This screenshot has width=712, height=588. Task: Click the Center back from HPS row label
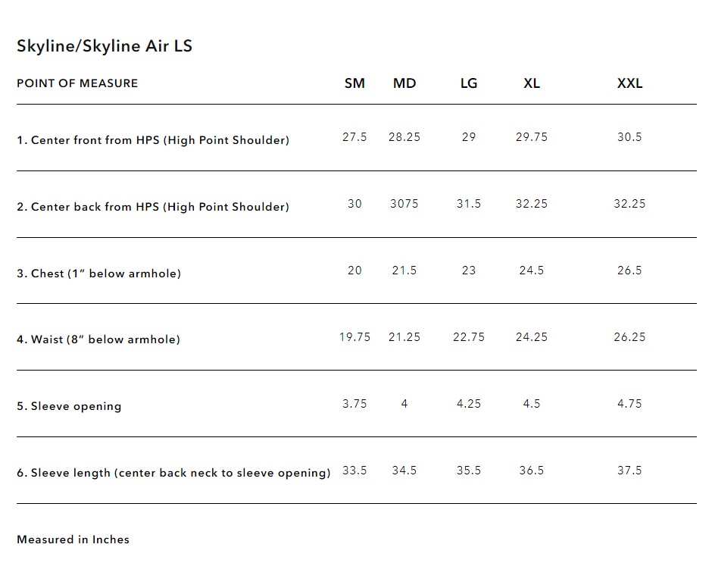153,207
